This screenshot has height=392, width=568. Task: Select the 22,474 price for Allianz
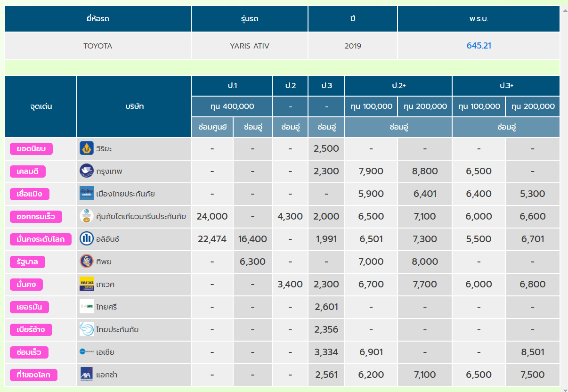[x=212, y=239]
